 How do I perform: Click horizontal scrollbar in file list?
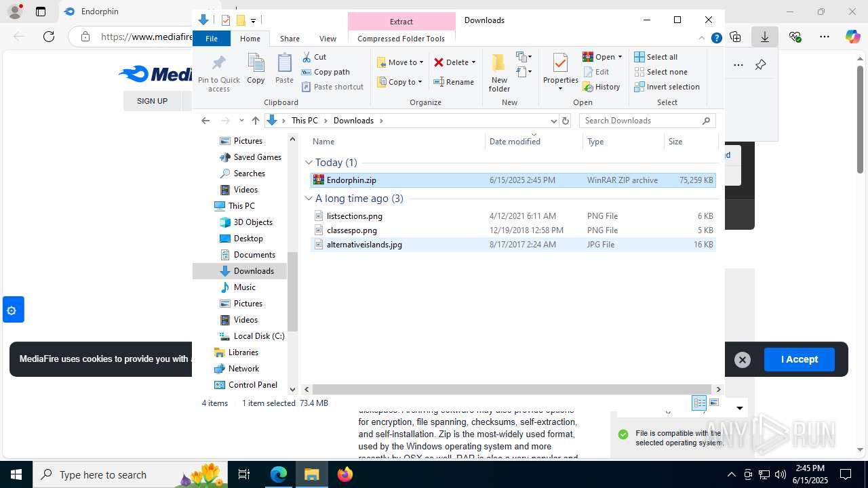[x=513, y=390]
